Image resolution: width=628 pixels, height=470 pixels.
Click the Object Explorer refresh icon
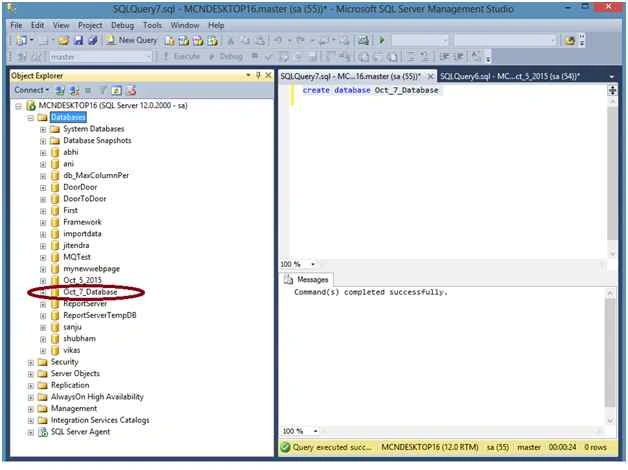(x=117, y=90)
